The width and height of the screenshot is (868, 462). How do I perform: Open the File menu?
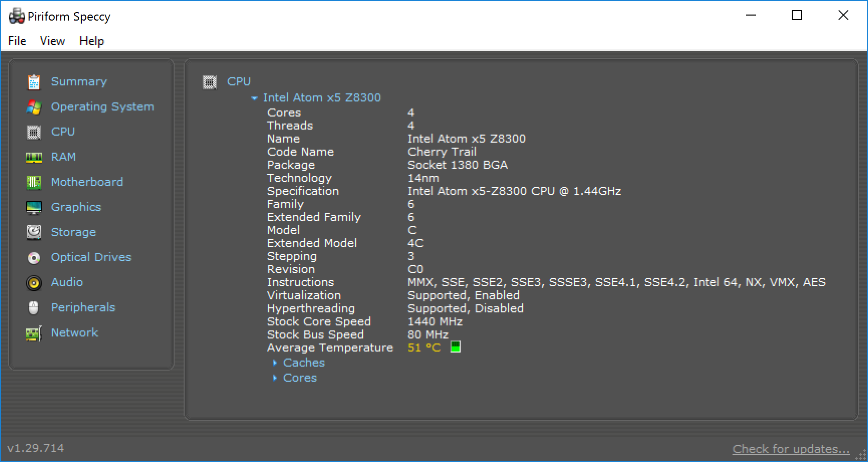click(x=17, y=41)
